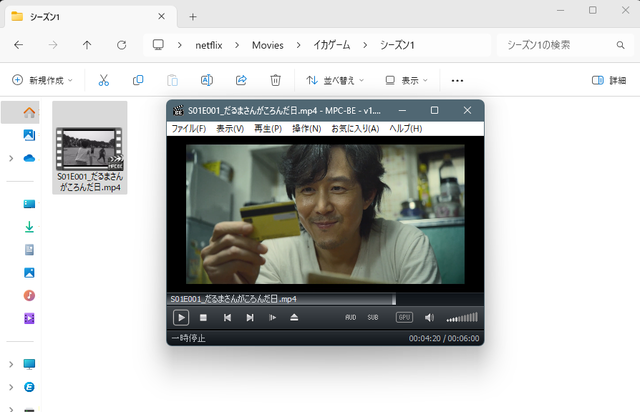Expand the This PC sidebar node
This screenshot has height=412, width=640.
coord(11,364)
